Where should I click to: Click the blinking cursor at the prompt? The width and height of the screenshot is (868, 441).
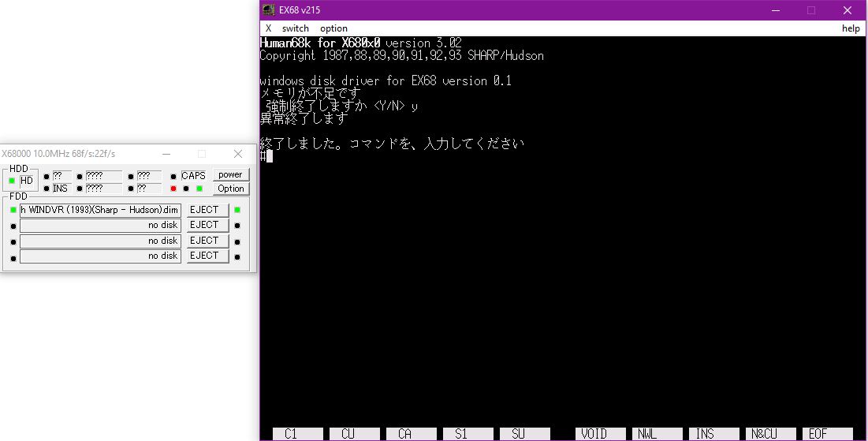pyautogui.click(x=270, y=156)
